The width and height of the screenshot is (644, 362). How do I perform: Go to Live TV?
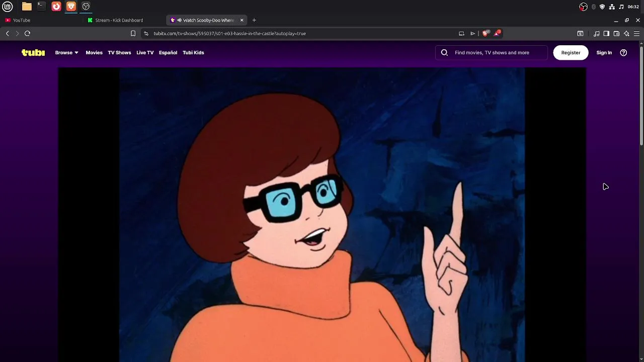[145, 53]
